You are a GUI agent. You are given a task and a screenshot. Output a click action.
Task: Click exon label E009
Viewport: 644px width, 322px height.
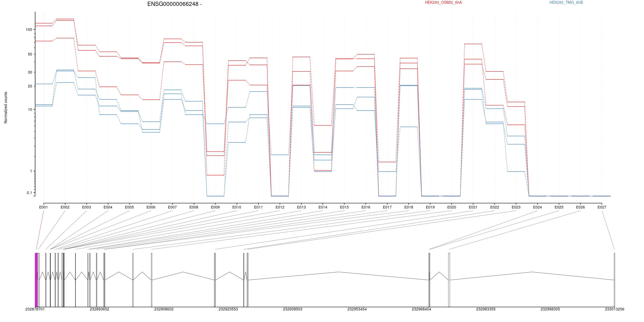point(215,207)
